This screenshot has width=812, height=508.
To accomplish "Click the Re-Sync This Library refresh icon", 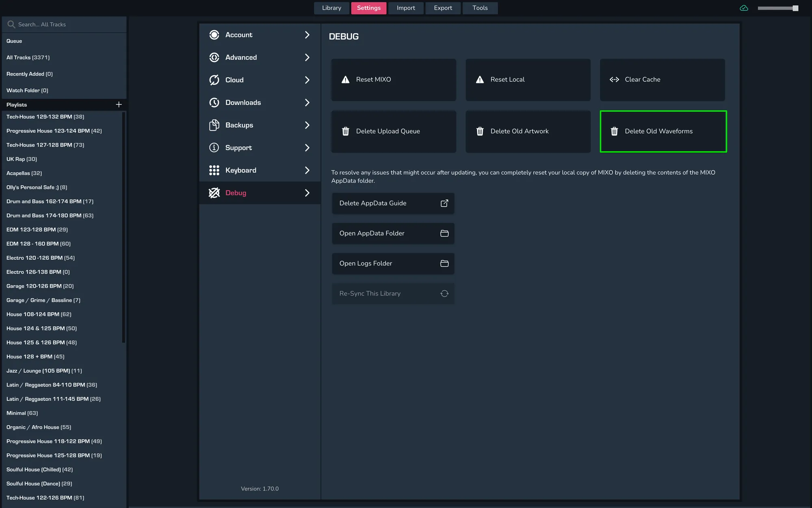I will [x=445, y=293].
